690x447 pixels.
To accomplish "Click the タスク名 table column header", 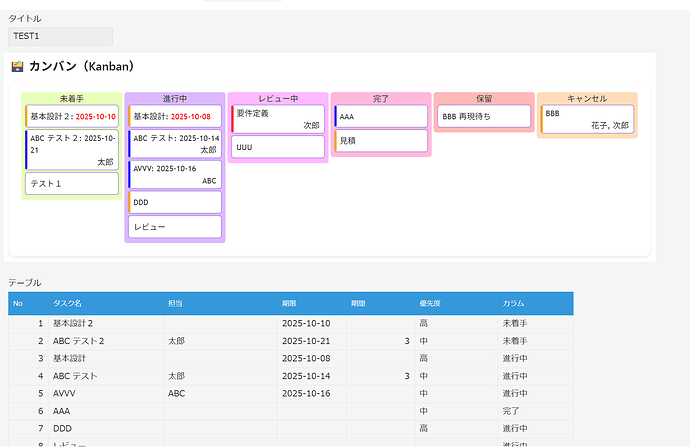I will [x=68, y=303].
